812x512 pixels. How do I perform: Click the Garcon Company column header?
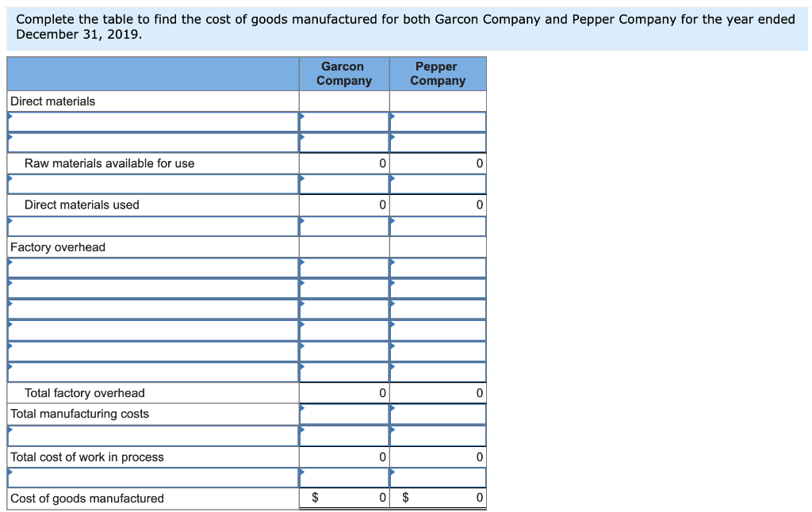tap(343, 73)
